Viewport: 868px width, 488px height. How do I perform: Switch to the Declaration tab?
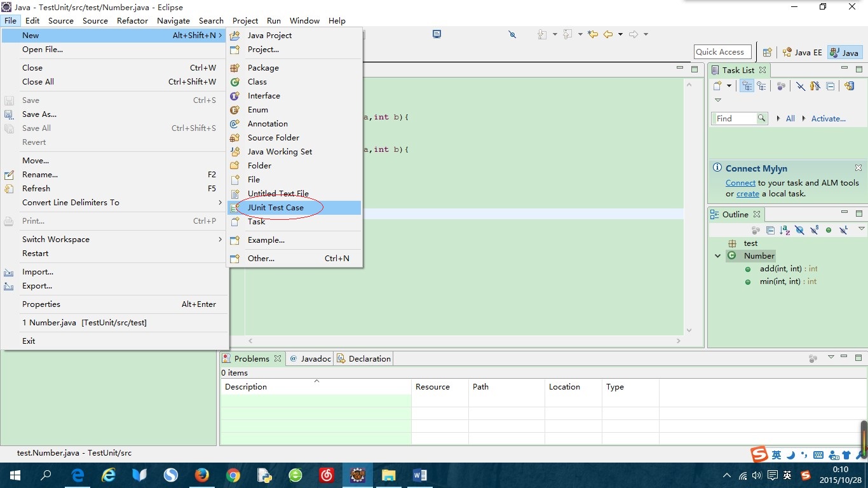[363, 358]
